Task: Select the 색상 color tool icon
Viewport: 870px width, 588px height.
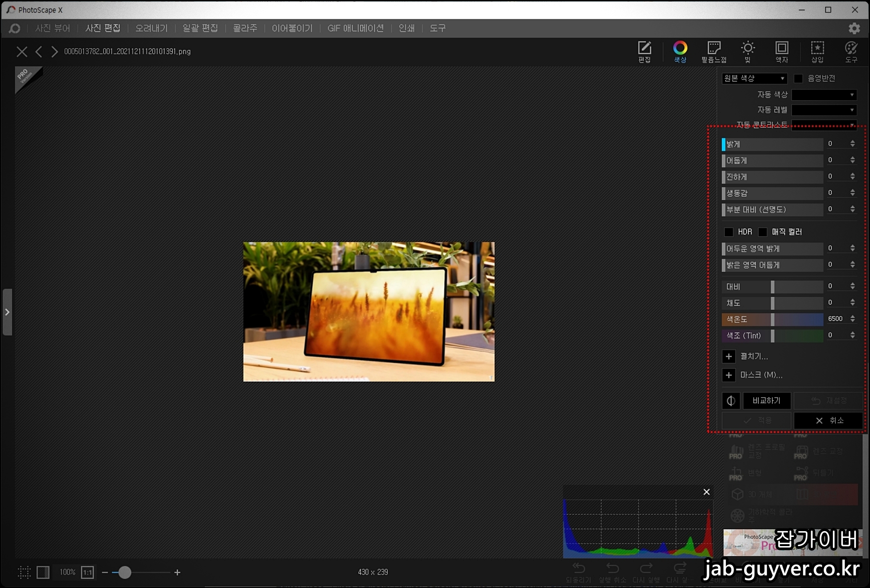Action: (x=680, y=52)
